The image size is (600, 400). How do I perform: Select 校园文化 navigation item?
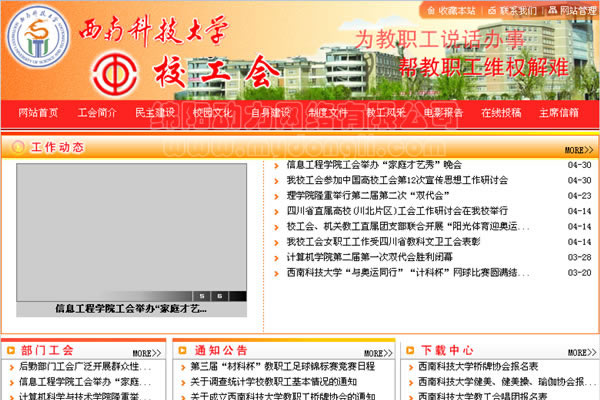[212, 113]
